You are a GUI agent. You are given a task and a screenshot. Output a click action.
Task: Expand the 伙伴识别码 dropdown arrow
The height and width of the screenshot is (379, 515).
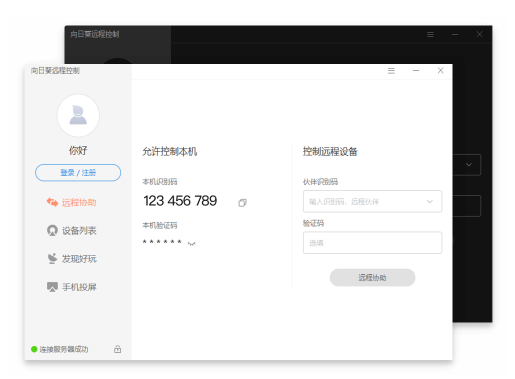430,201
